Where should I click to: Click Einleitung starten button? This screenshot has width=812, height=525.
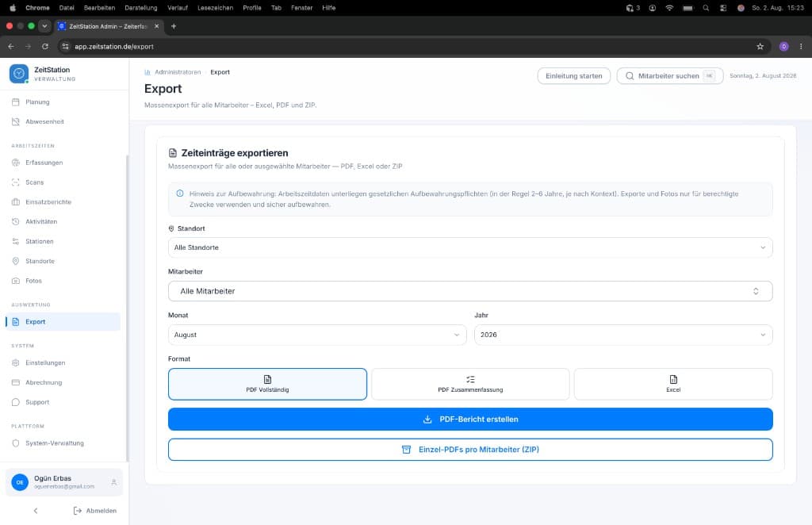(x=574, y=75)
